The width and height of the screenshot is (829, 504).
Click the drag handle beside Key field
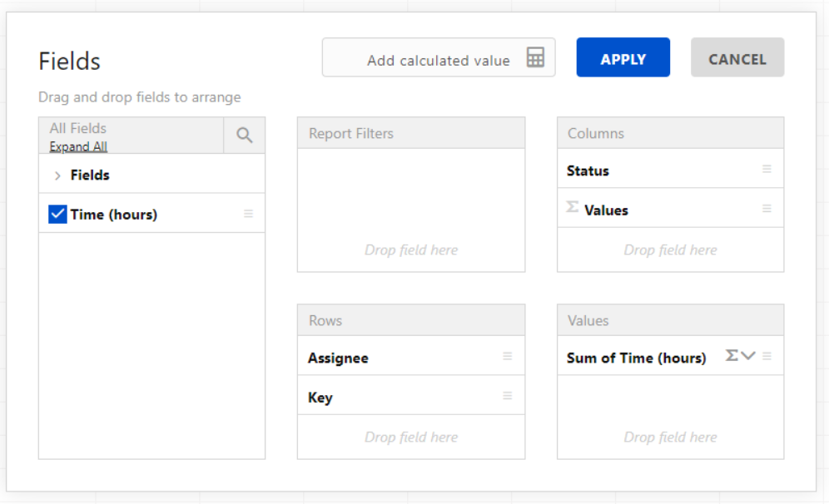[507, 396]
